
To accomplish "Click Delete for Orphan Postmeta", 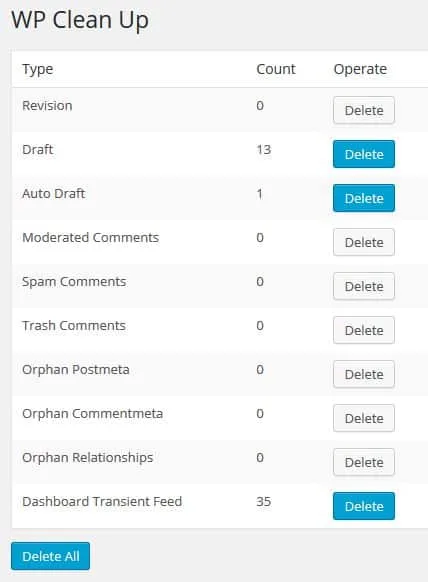I will (364, 374).
